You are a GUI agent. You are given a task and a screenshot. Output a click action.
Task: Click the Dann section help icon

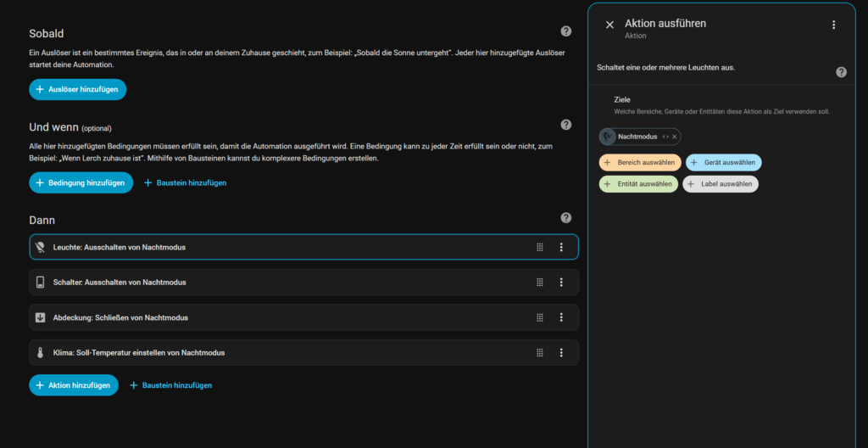566,218
